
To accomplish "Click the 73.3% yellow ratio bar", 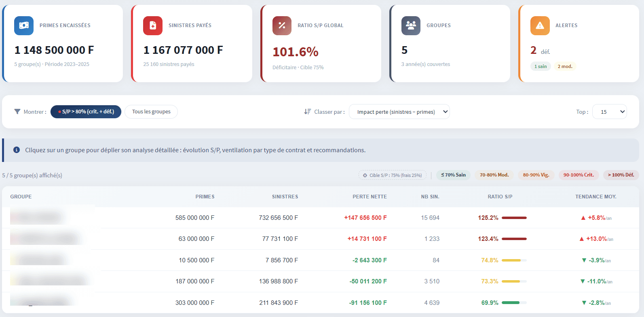I will (514, 281).
